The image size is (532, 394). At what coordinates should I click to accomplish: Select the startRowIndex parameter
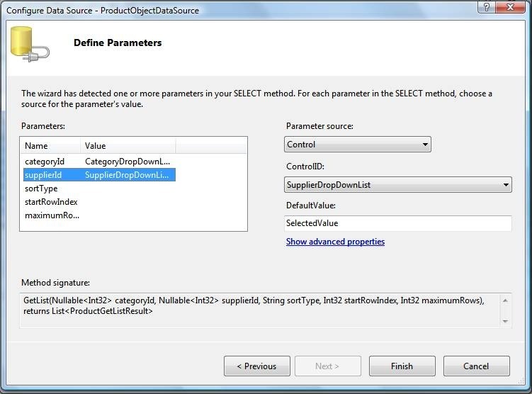(51, 202)
